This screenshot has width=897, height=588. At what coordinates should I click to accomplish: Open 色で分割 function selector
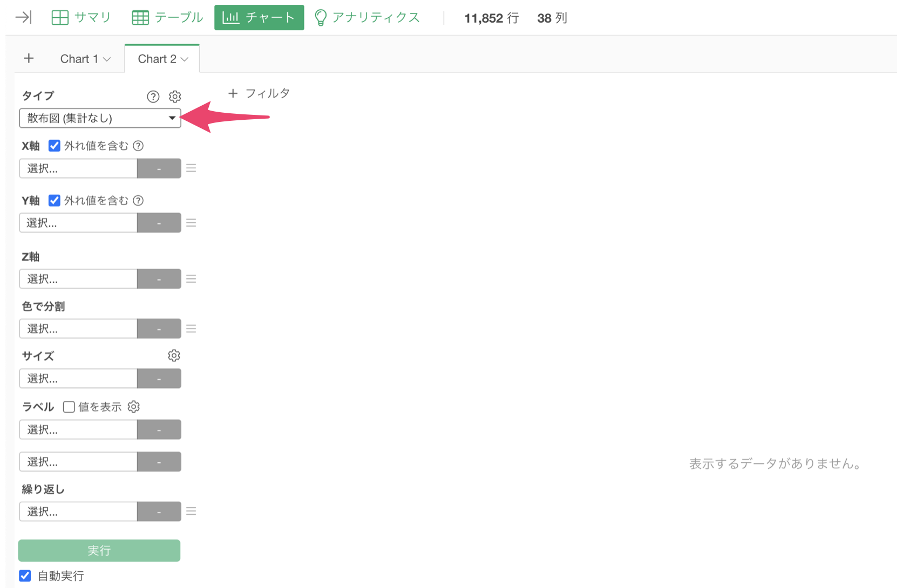click(159, 329)
